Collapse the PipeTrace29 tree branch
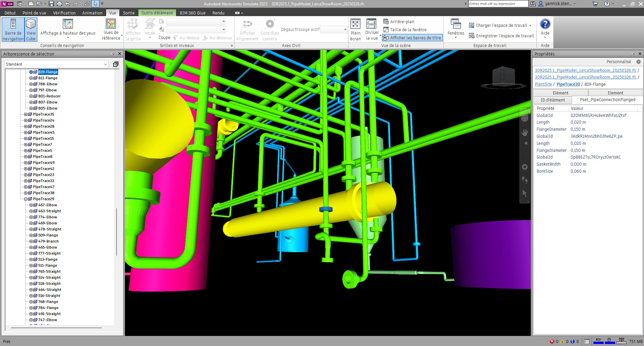 click(x=26, y=199)
